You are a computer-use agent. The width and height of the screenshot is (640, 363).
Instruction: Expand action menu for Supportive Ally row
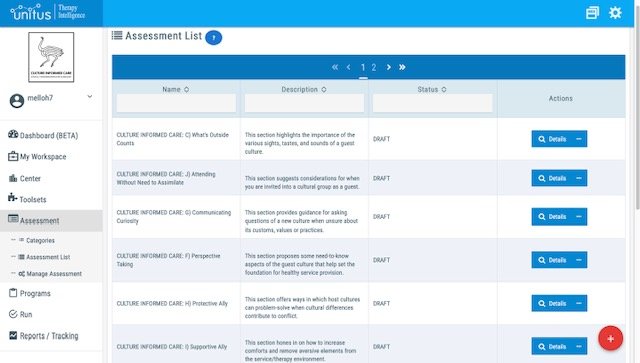pyautogui.click(x=579, y=346)
